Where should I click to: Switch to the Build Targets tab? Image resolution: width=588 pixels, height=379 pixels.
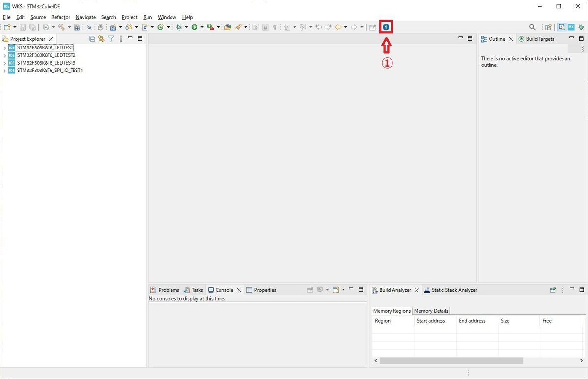(x=536, y=39)
